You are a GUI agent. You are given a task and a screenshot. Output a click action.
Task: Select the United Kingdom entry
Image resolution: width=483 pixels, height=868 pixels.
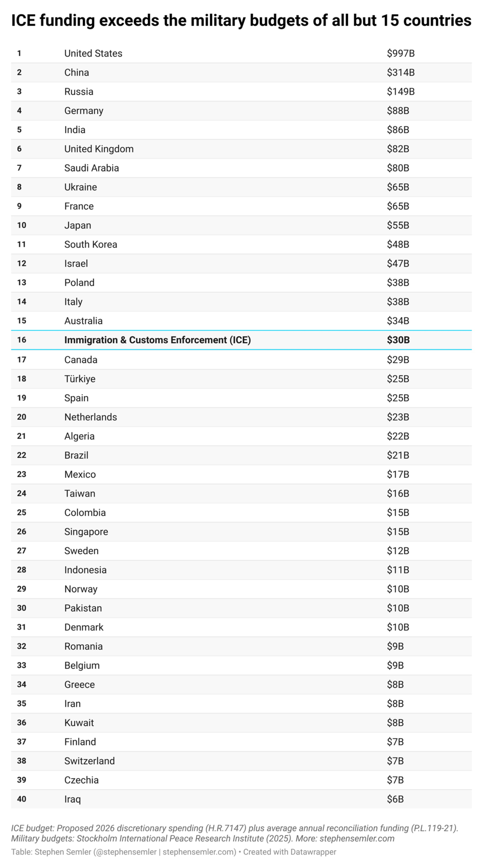pyautogui.click(x=99, y=149)
